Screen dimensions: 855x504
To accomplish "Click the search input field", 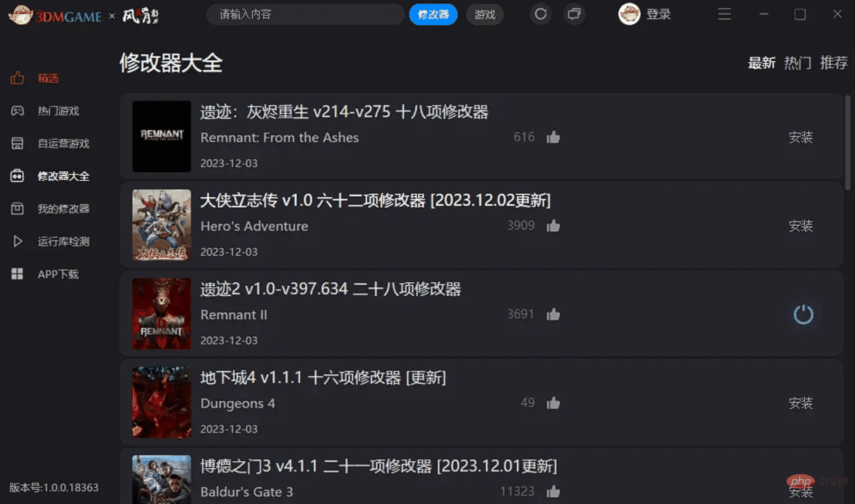I will pyautogui.click(x=305, y=14).
